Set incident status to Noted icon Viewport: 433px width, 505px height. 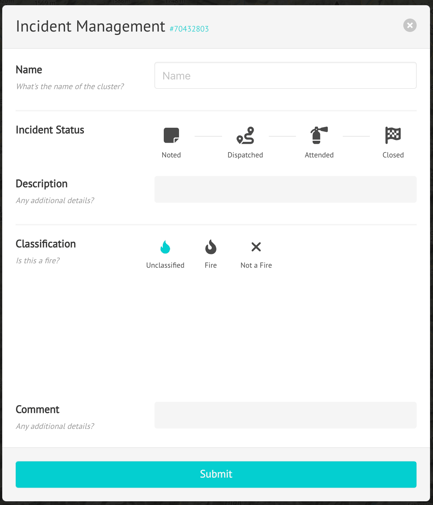(x=171, y=135)
